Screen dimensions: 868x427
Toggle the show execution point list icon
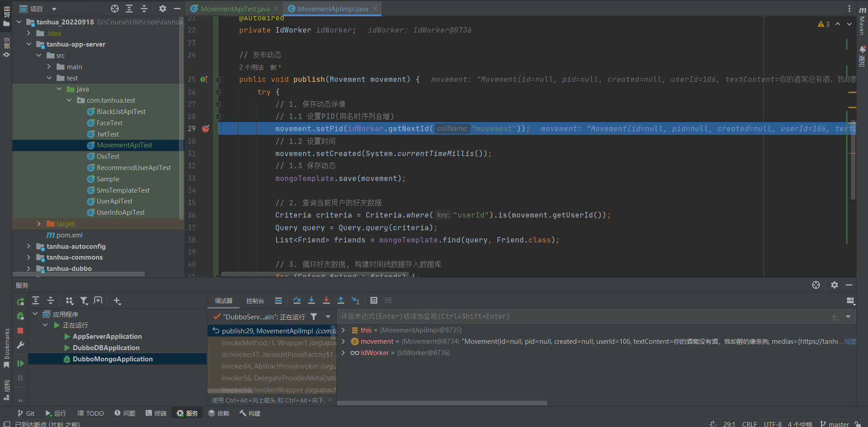pyautogui.click(x=278, y=300)
